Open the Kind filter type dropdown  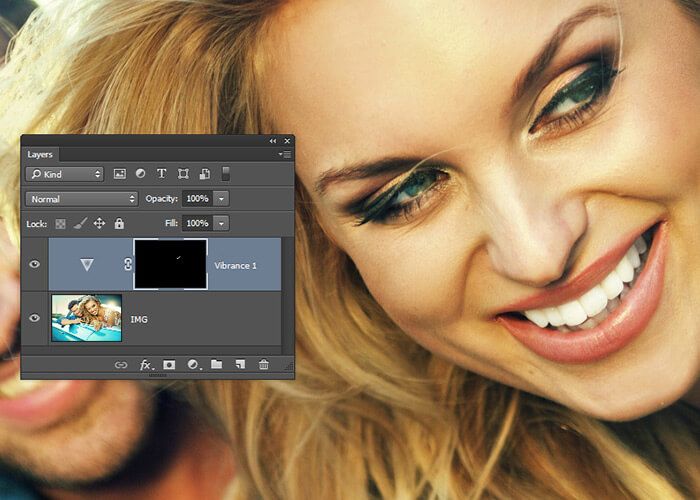tap(65, 174)
